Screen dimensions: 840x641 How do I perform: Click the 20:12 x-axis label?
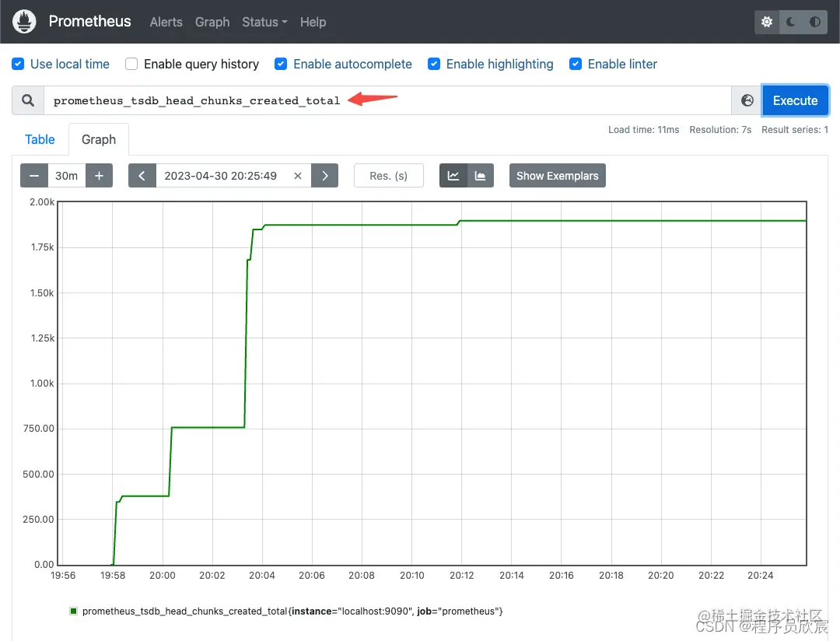point(462,575)
